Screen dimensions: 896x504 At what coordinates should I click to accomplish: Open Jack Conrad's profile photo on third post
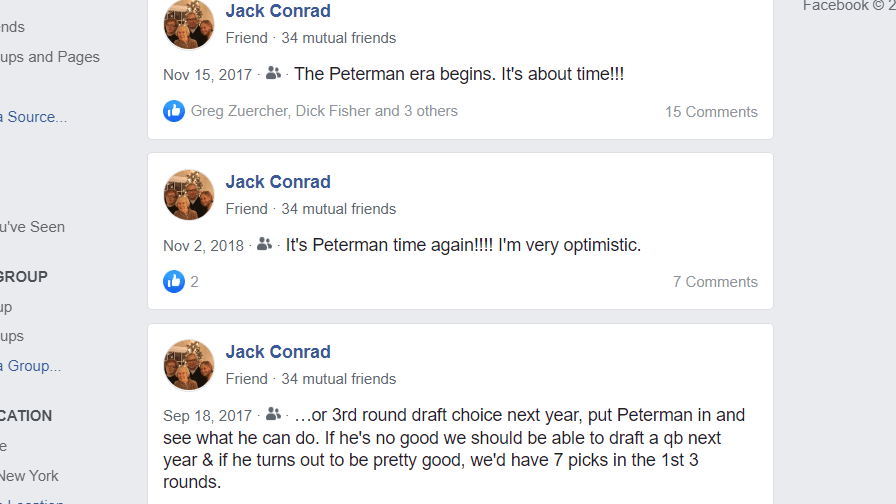tap(189, 365)
